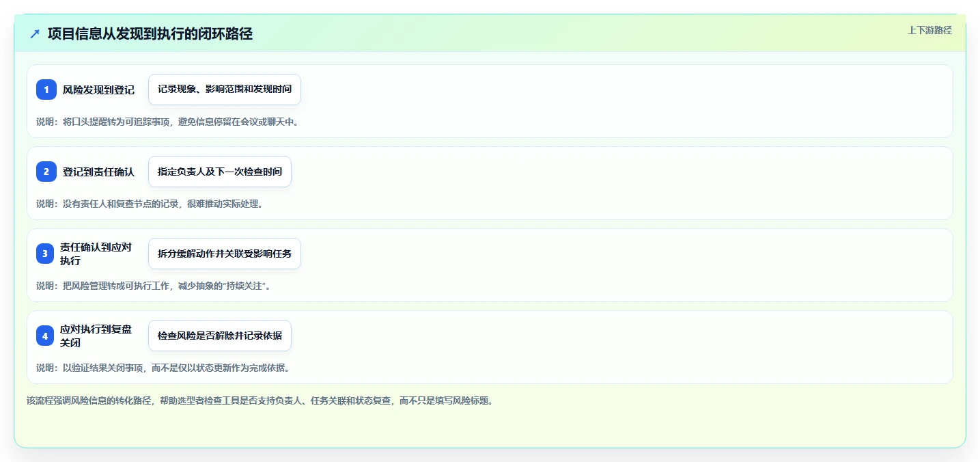This screenshot has width=980, height=462.
Task: Click step number 3 badge
Action: 46,254
